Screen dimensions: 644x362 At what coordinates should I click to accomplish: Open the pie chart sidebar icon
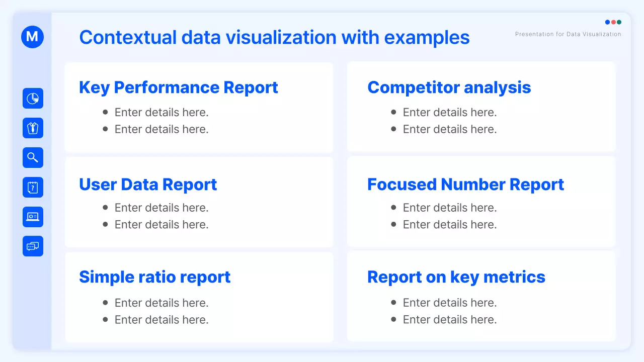point(33,99)
